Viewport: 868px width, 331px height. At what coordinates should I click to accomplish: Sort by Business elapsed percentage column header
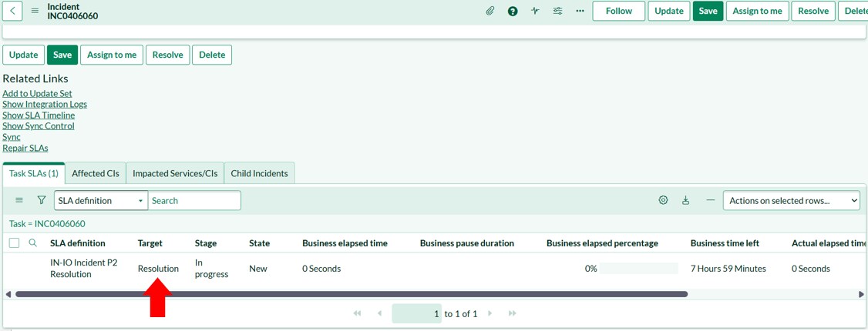coord(602,243)
